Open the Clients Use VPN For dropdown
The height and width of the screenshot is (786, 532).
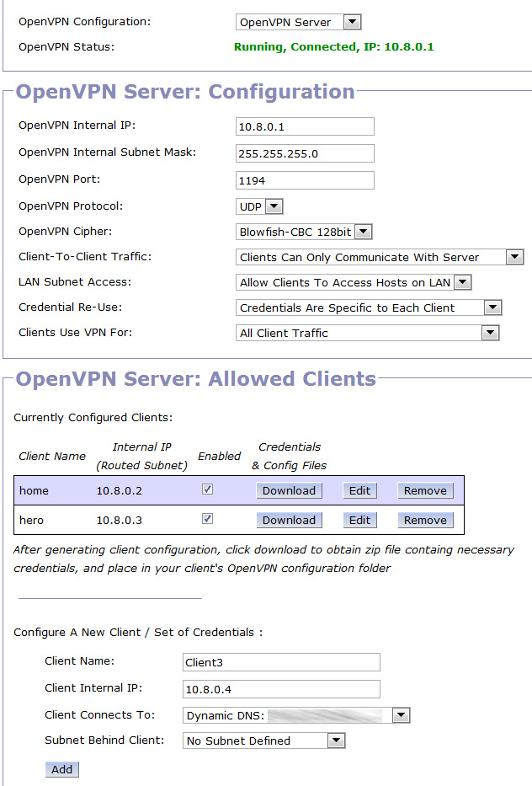click(x=368, y=333)
